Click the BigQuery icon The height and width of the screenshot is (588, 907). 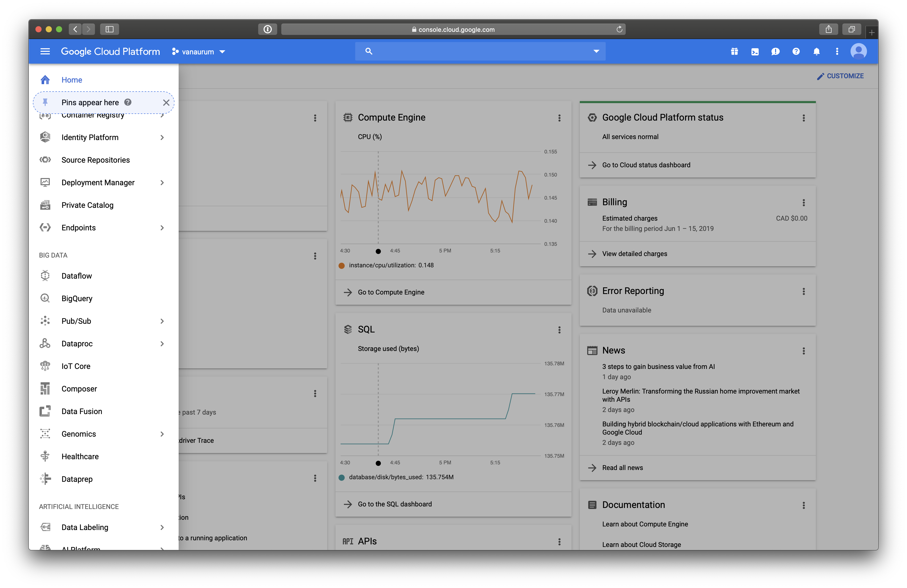[x=45, y=298]
